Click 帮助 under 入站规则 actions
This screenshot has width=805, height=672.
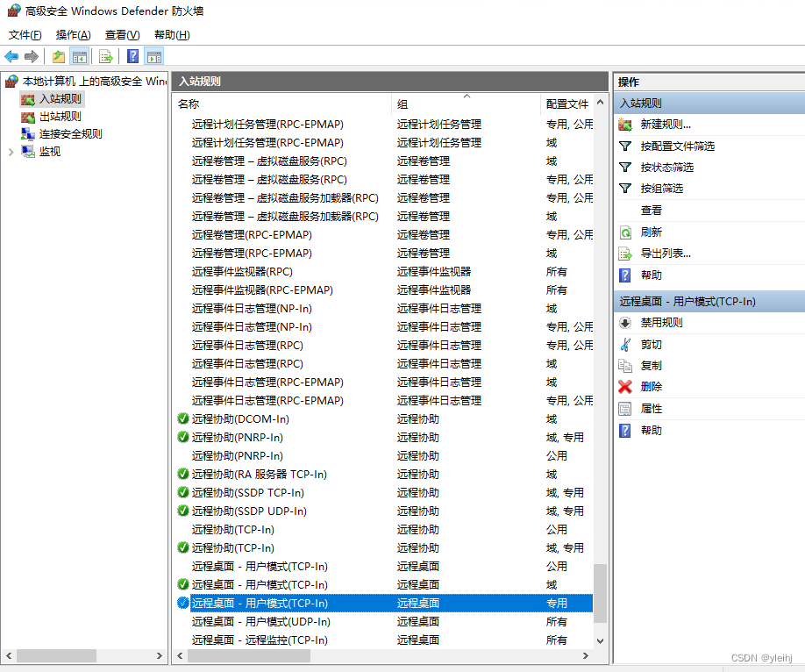(651, 275)
